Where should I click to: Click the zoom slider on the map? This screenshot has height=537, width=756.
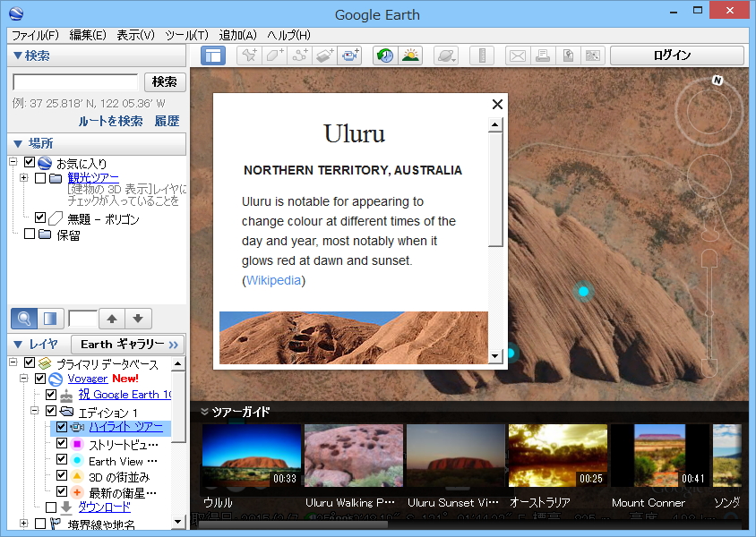coord(709,313)
